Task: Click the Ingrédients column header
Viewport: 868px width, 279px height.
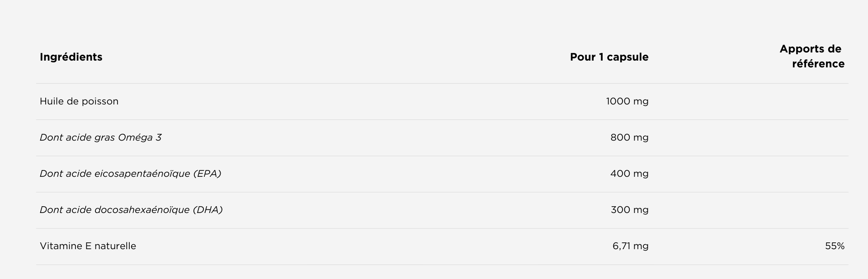Action: [71, 57]
